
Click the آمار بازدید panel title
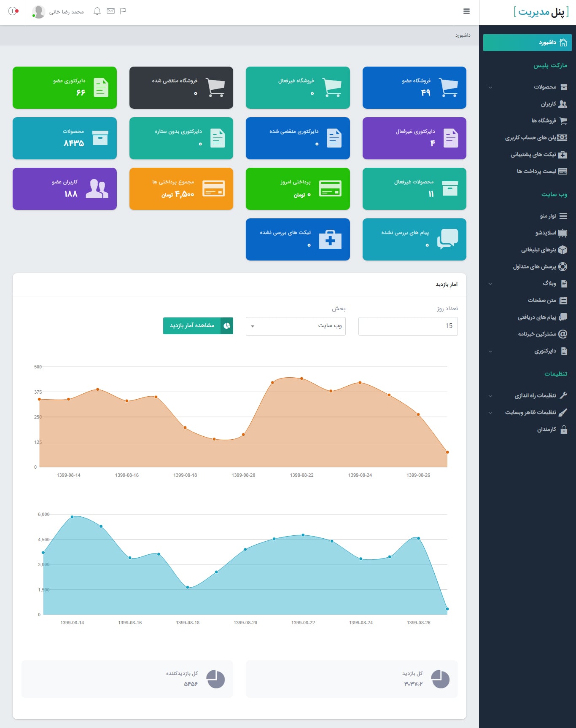[x=447, y=285]
